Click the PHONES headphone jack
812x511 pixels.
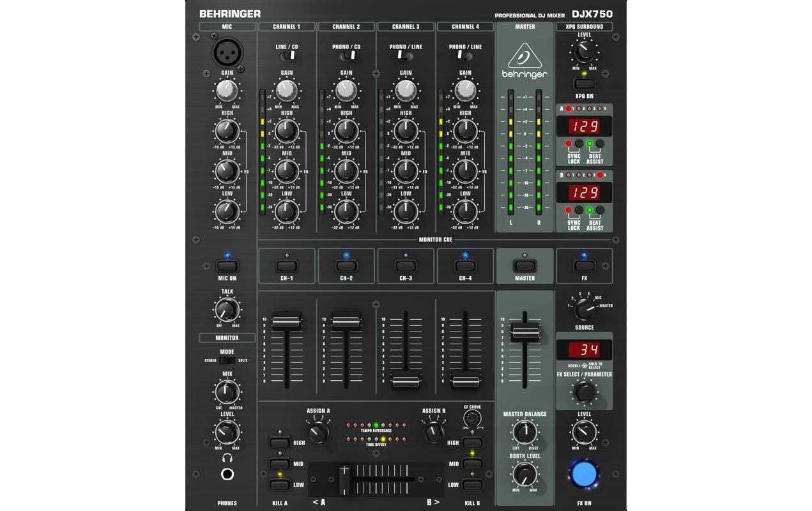(227, 474)
